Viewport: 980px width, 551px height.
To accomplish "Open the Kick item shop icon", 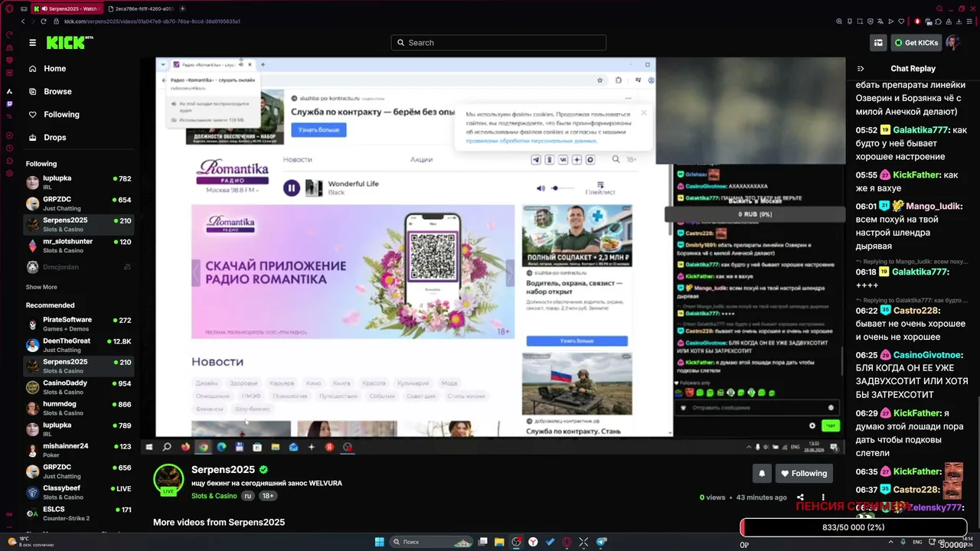I will tap(878, 43).
